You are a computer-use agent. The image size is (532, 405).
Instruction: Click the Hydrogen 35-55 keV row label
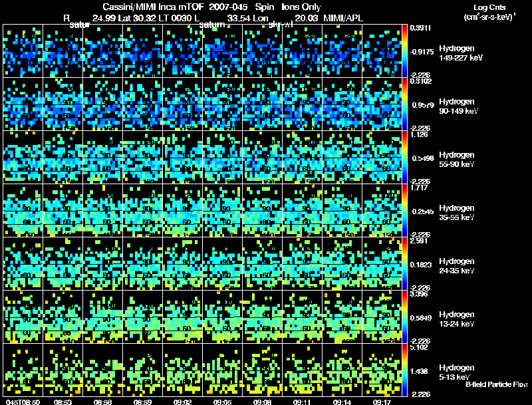pos(456,213)
